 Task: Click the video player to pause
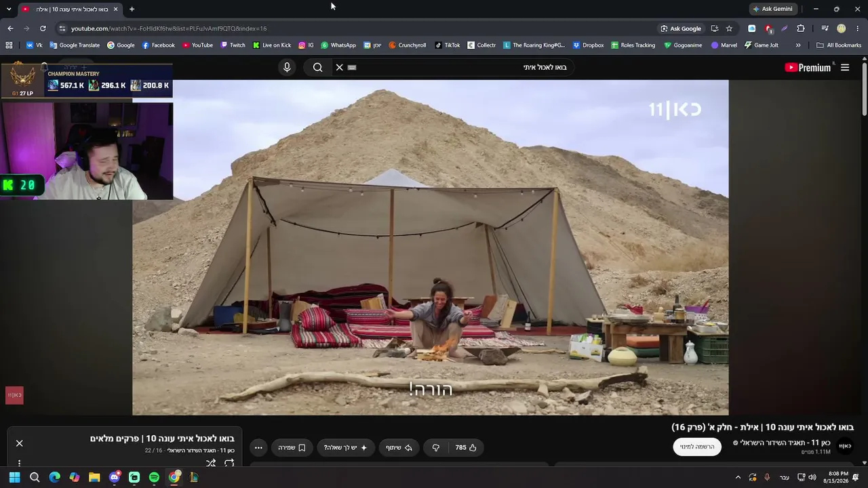[x=430, y=247]
